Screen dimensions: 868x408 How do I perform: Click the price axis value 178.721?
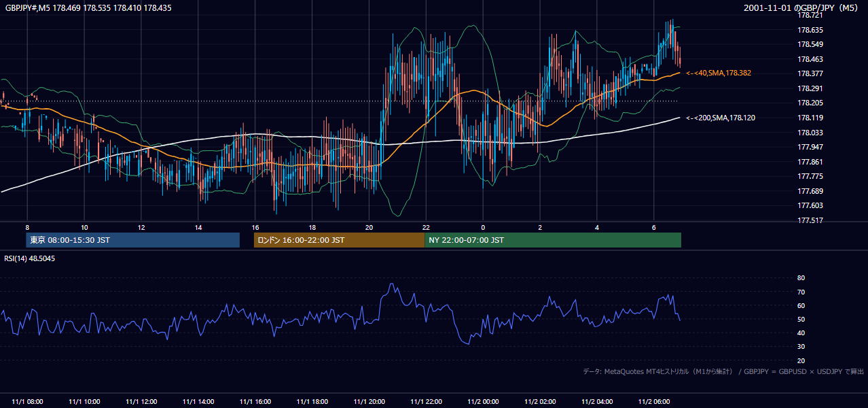pos(810,15)
